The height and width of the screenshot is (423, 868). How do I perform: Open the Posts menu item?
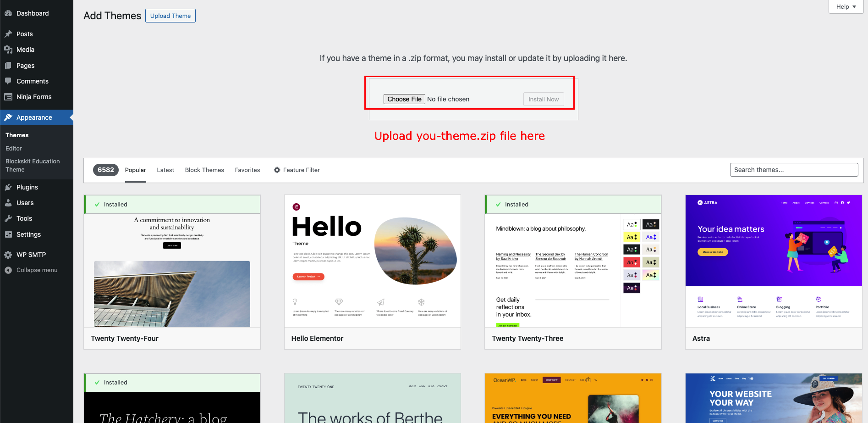tap(37, 34)
